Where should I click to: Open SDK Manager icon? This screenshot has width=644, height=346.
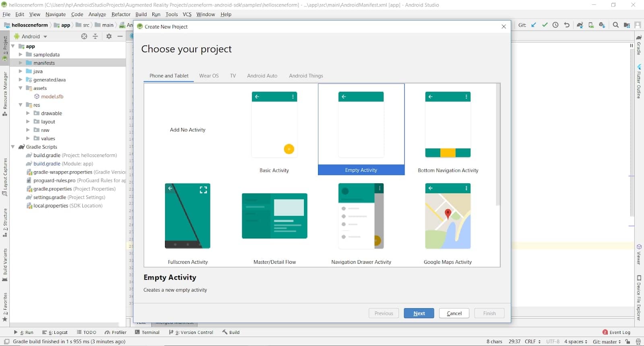click(x=602, y=25)
